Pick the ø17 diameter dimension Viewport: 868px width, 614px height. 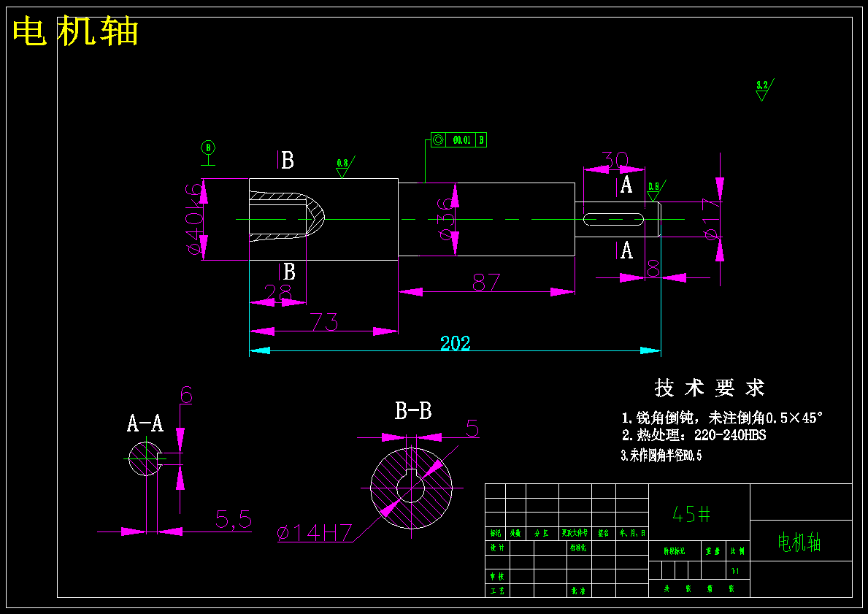click(713, 219)
